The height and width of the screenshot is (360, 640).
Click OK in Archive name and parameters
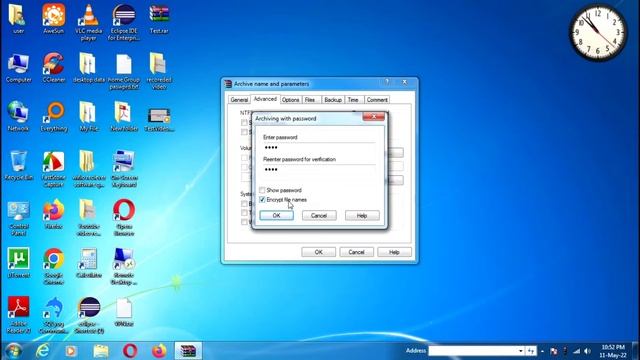click(x=318, y=252)
